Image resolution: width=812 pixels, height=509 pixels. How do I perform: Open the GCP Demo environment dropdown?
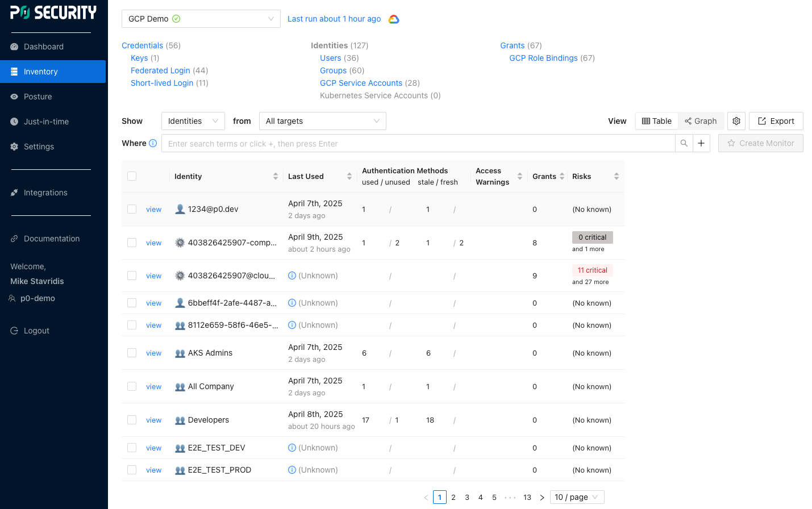click(201, 19)
